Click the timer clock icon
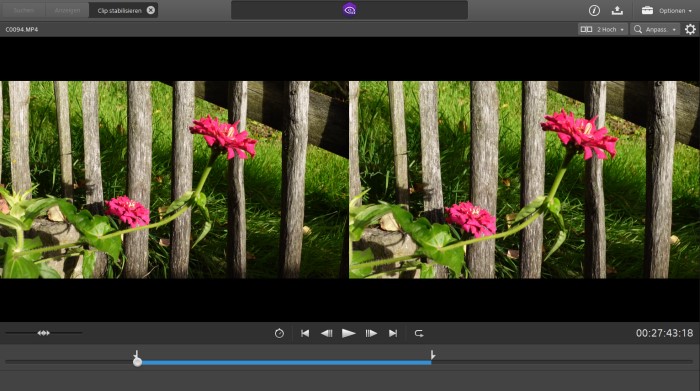Viewport: 700px width, 391px height. tap(279, 333)
